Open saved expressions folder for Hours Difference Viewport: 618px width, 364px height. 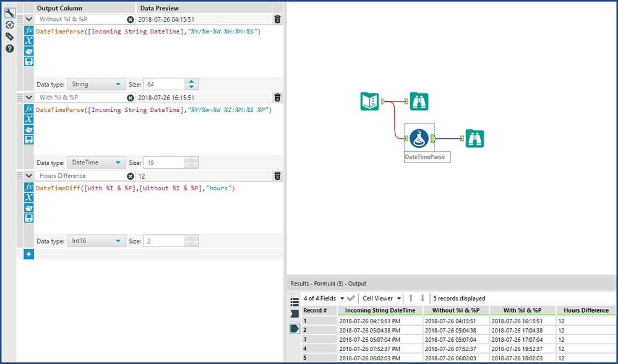(29, 208)
